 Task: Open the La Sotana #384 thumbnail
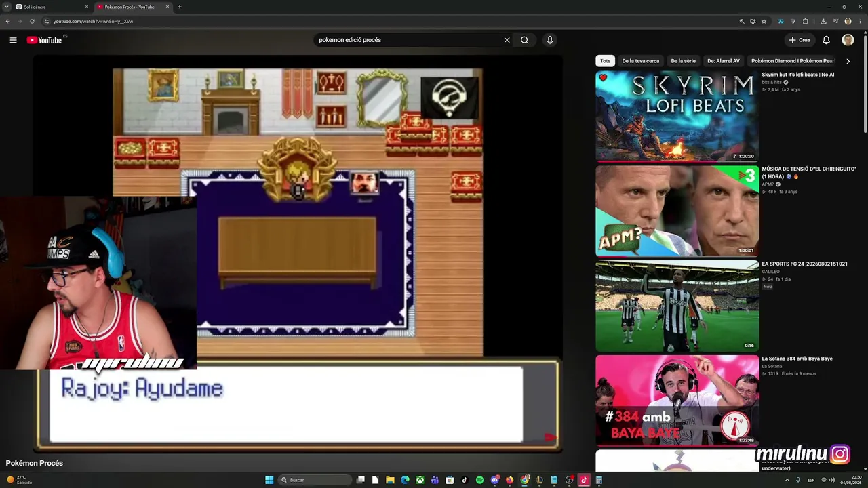(x=677, y=401)
